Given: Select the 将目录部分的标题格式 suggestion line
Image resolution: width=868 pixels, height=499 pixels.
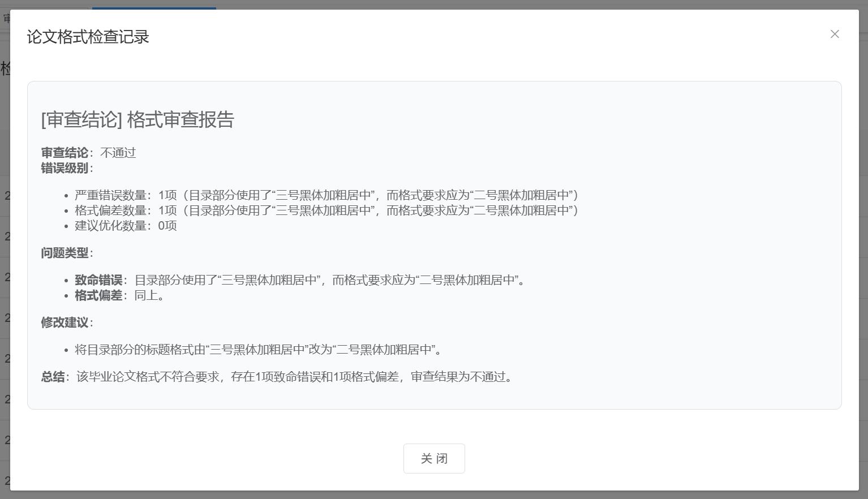Looking at the screenshot, I should click(x=258, y=350).
